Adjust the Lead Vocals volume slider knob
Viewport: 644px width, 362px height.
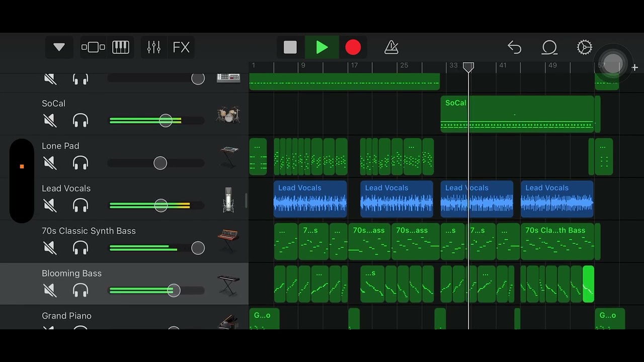(161, 205)
